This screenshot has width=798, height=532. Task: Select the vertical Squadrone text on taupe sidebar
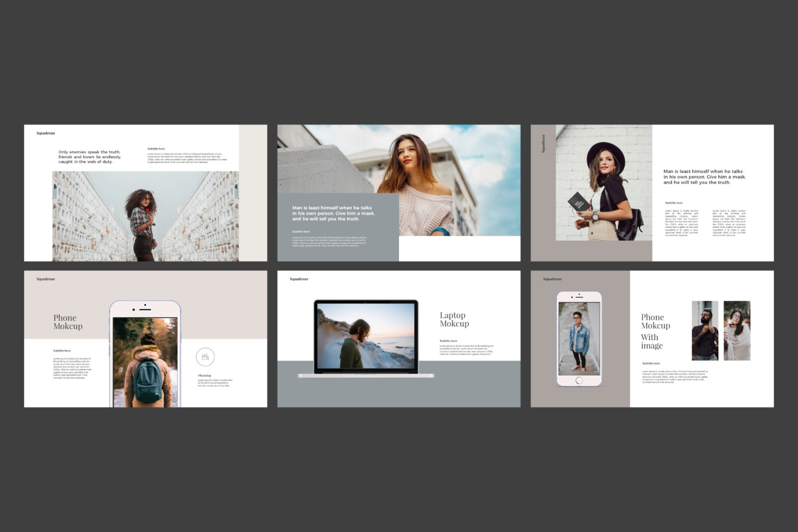coord(543,144)
